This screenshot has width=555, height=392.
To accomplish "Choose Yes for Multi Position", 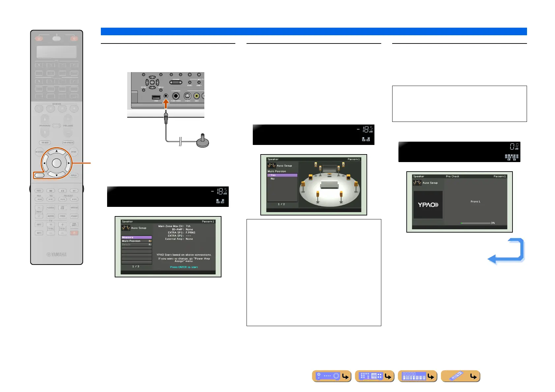I will [282, 175].
